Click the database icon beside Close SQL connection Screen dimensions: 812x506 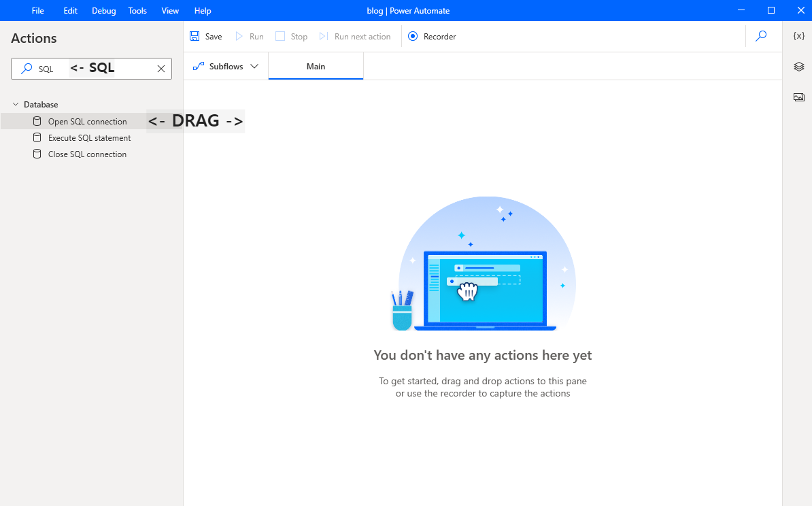pos(37,154)
